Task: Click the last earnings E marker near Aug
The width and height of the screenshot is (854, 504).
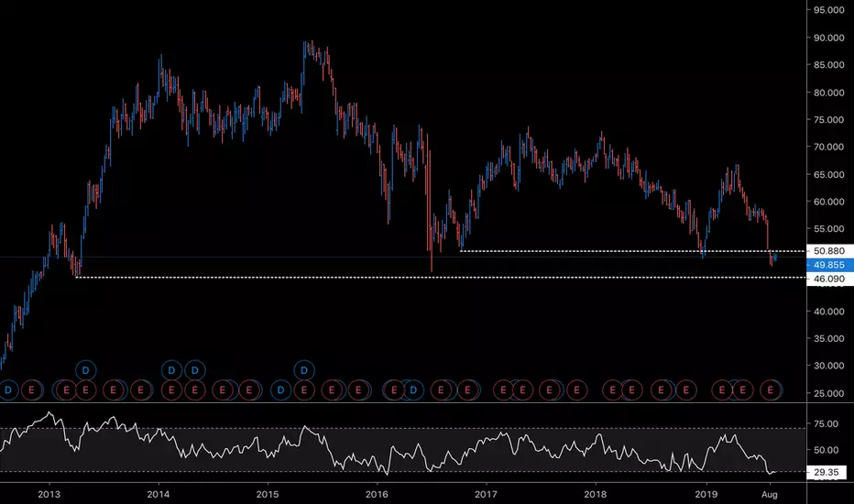Action: coord(770,390)
